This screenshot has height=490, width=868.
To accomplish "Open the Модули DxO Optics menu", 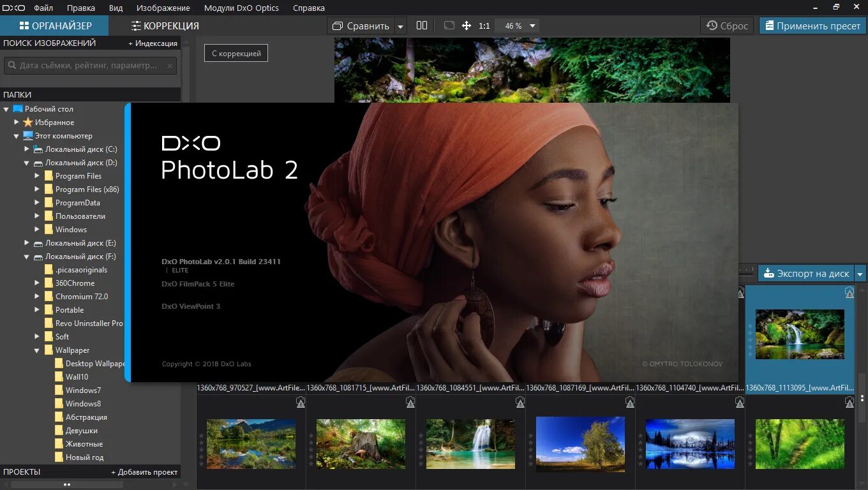I will tap(241, 8).
